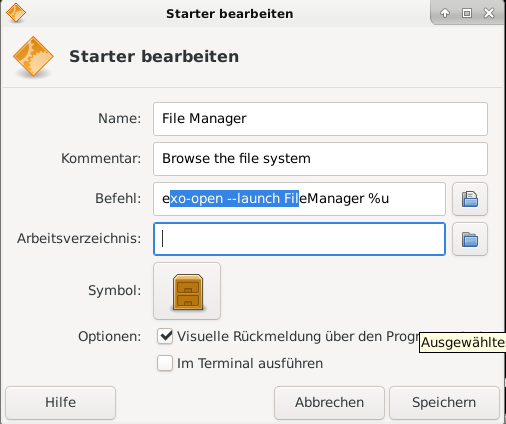The image size is (506, 424).
Task: Maximize the Starter bearbeiten window
Action: [467, 13]
